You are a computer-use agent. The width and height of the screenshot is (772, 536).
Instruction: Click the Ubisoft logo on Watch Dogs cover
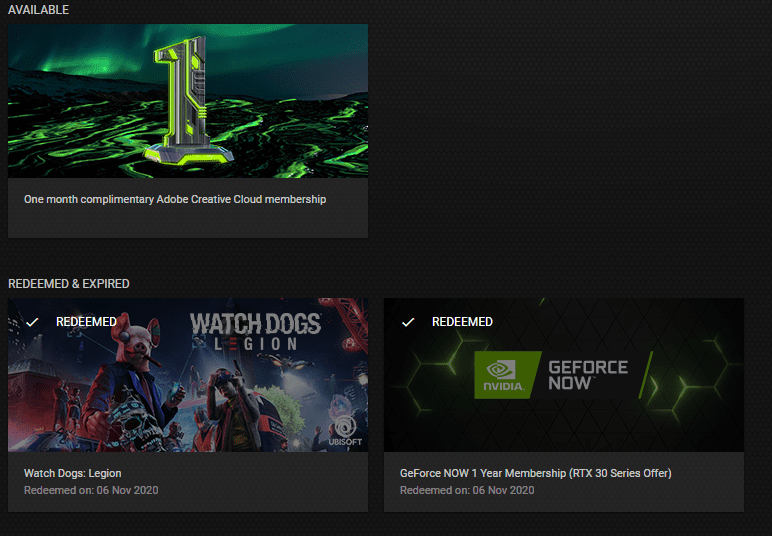pyautogui.click(x=345, y=432)
